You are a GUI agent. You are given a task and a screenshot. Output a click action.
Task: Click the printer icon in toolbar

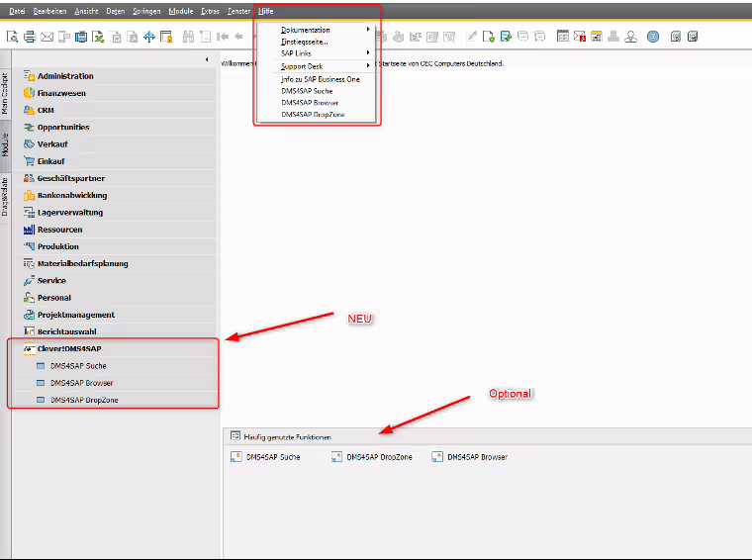[30, 37]
